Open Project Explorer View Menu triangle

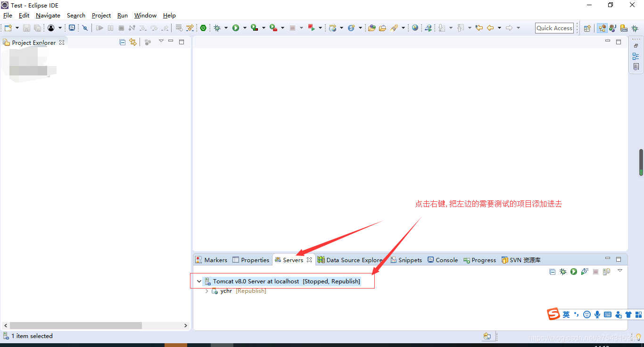[x=161, y=41]
